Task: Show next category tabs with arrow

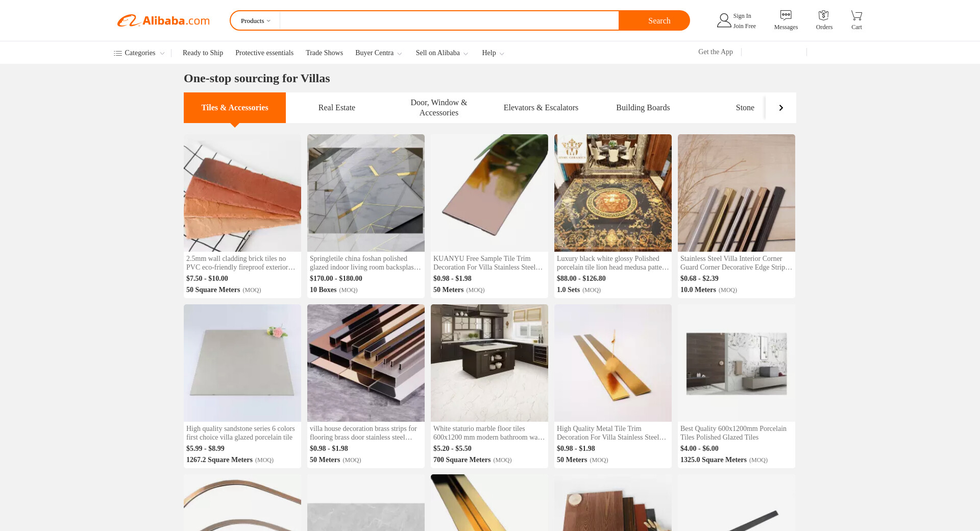Action: tap(781, 108)
